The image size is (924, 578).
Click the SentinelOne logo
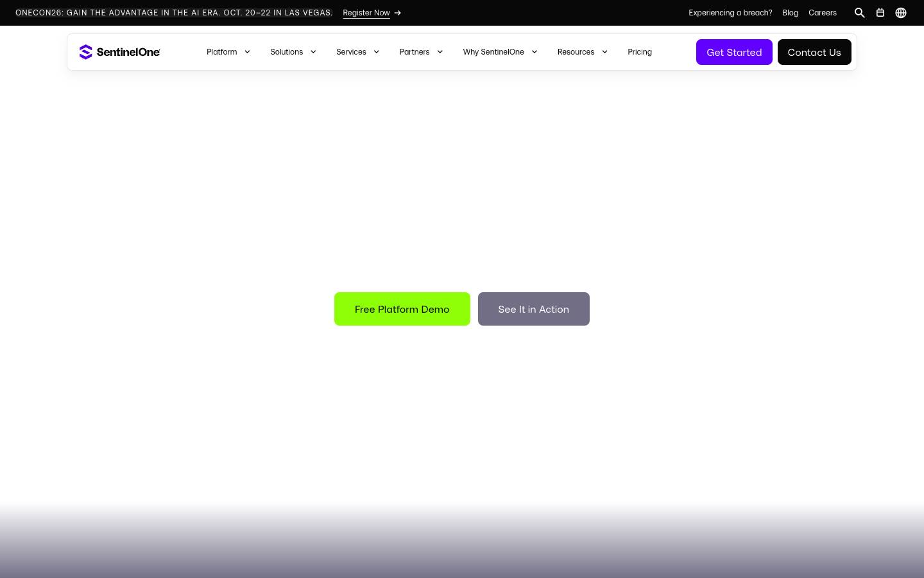[x=119, y=52]
